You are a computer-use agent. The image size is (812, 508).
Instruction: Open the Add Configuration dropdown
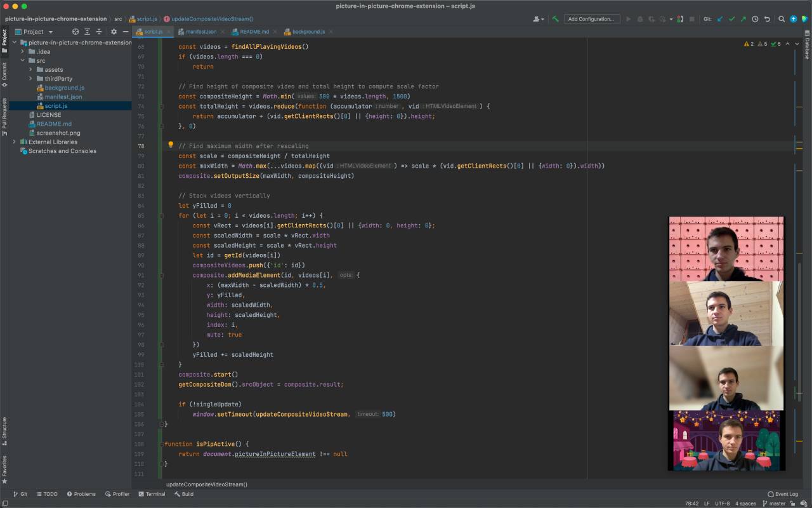point(591,18)
